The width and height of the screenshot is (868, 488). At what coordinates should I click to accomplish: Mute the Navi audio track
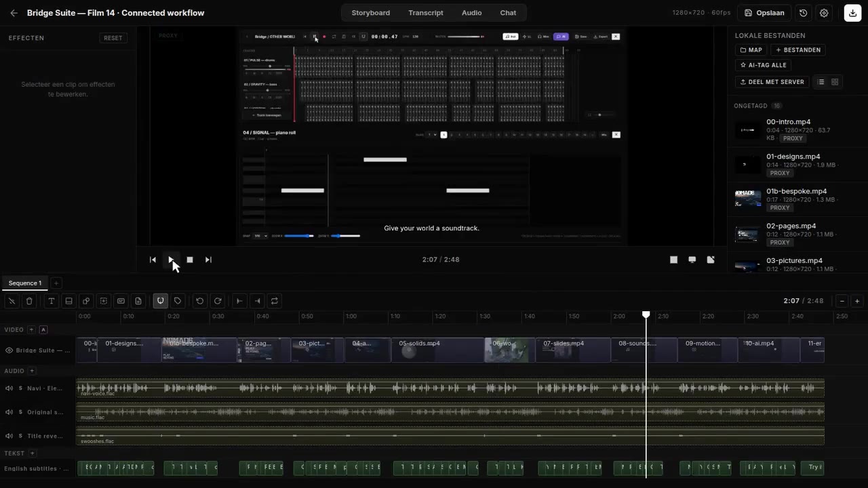pos(9,388)
